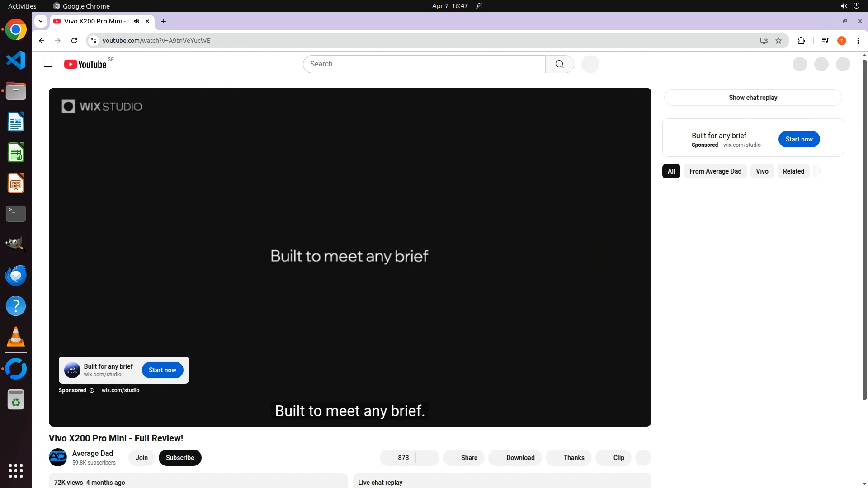
Task: Bookmark this page with the star icon
Action: 778,41
